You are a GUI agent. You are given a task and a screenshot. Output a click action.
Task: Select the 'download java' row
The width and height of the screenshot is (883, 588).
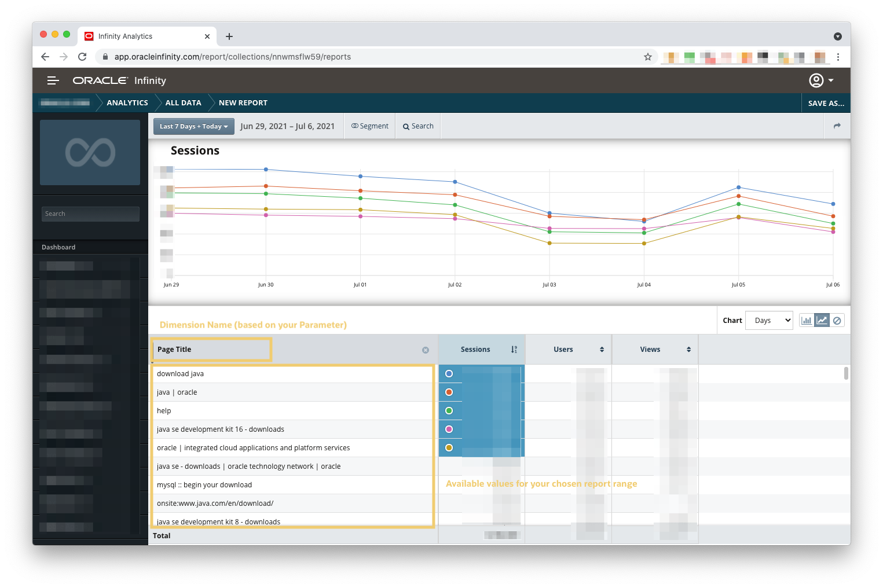292,374
